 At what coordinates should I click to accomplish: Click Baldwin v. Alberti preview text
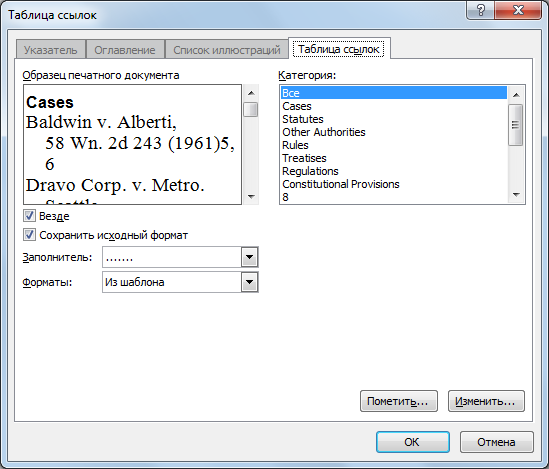101,122
